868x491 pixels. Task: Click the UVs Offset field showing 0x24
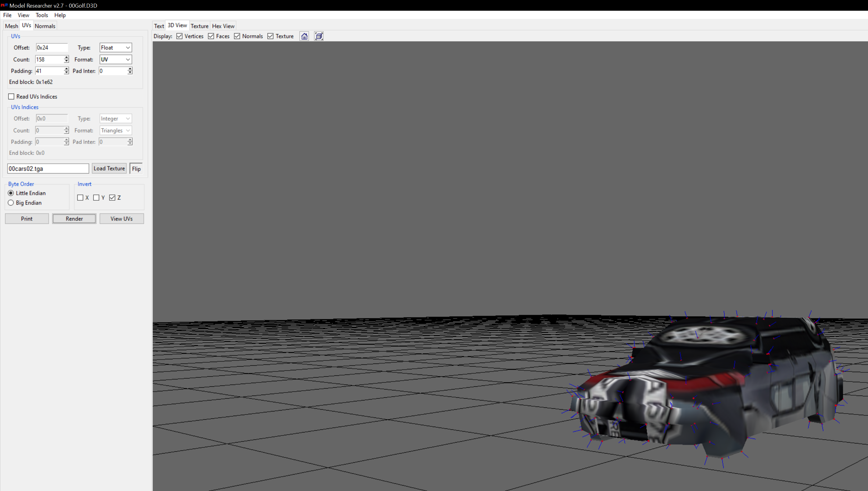click(52, 48)
